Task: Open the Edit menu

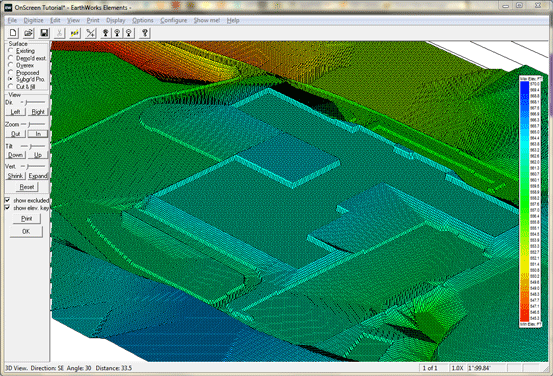Action: pyautogui.click(x=55, y=20)
